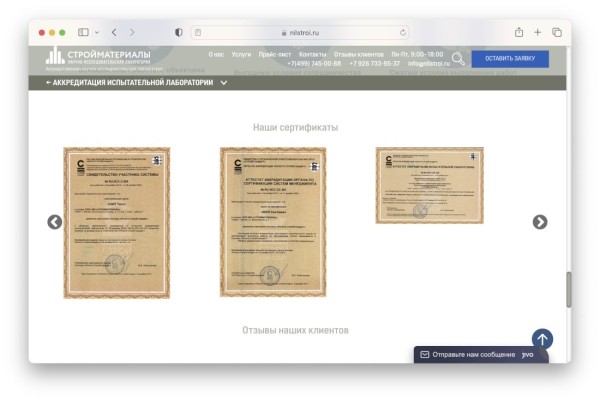Click the Оставить заявку button

coord(510,59)
